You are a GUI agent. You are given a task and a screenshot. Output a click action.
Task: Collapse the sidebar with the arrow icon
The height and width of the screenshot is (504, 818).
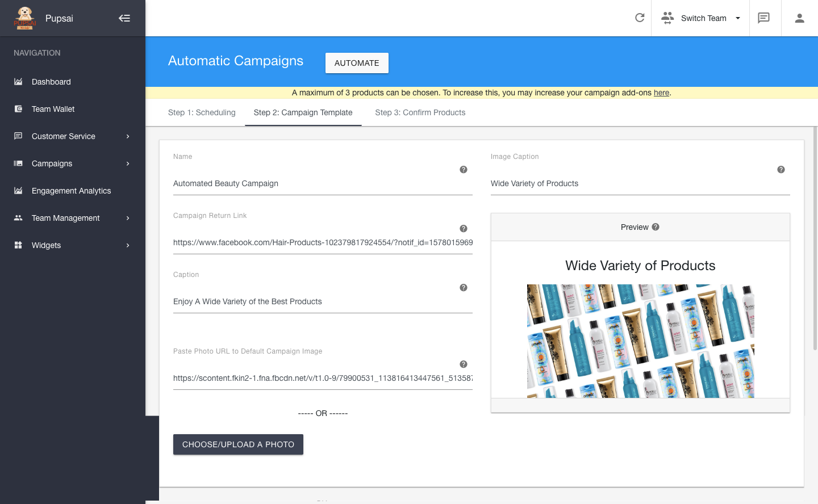point(124,18)
